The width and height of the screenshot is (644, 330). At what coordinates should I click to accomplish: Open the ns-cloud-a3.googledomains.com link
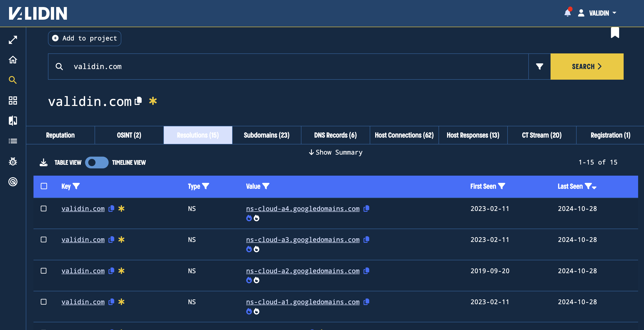303,239
